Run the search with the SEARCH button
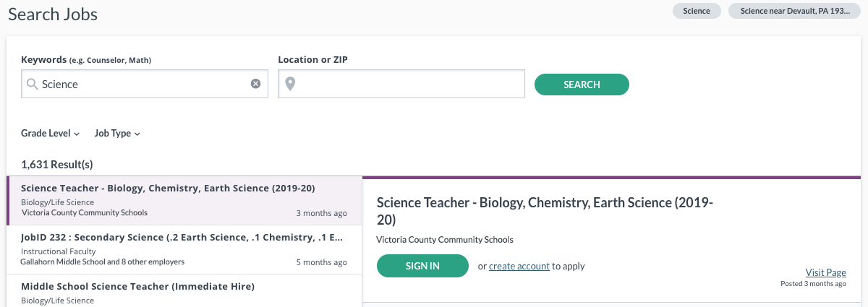The height and width of the screenshot is (307, 868). click(x=582, y=85)
